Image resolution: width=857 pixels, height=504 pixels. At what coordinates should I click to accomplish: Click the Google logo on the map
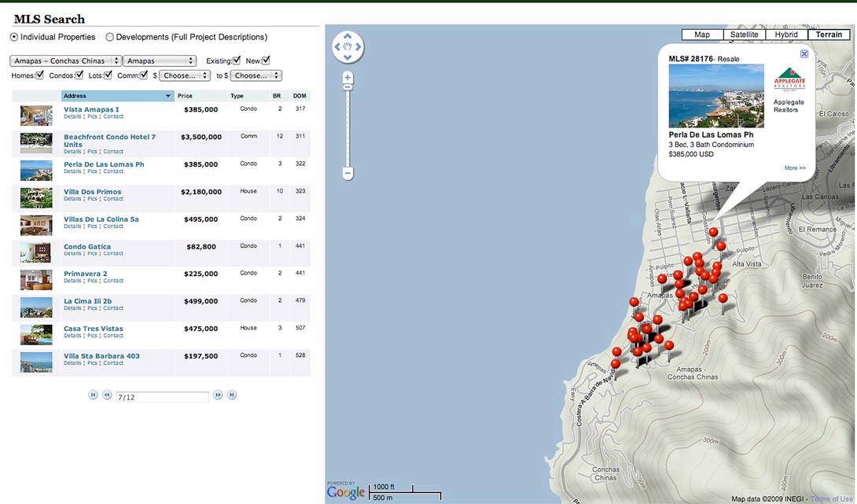pyautogui.click(x=345, y=491)
